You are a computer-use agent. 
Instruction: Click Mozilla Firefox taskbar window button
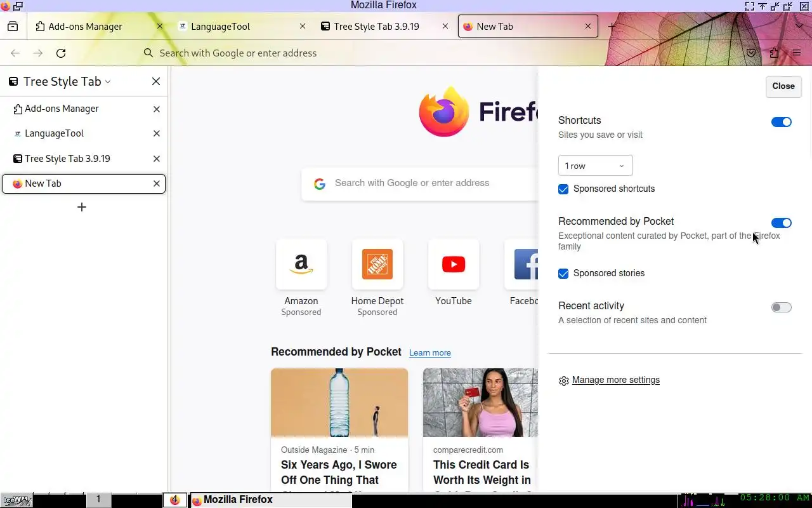pos(271,500)
